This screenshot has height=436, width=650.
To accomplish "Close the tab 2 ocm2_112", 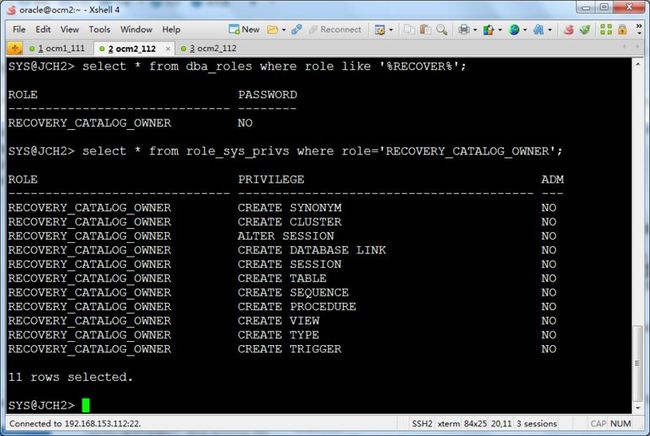I will [x=168, y=49].
